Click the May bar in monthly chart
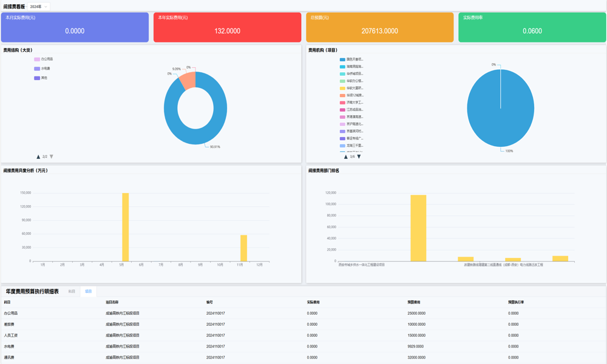The width and height of the screenshot is (607, 364). (126, 227)
